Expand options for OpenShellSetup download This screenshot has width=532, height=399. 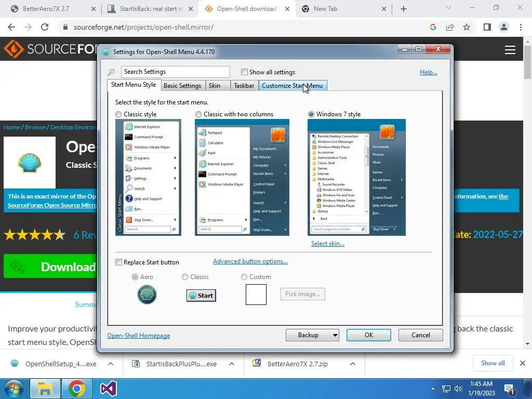click(x=111, y=364)
